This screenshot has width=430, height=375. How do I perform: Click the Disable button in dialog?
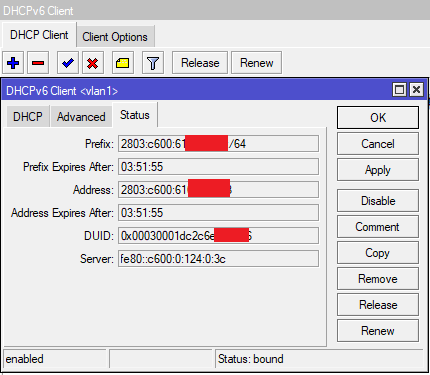[378, 201]
